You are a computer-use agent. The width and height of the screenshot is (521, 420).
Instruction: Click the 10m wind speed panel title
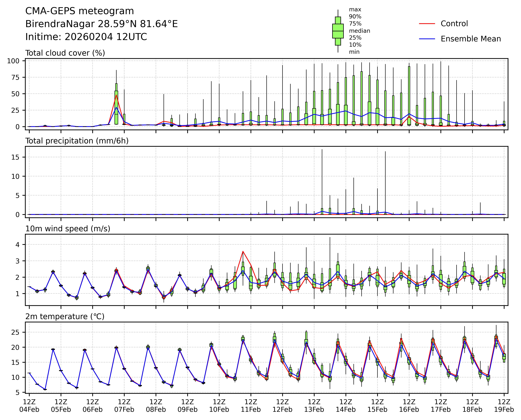click(x=68, y=229)
